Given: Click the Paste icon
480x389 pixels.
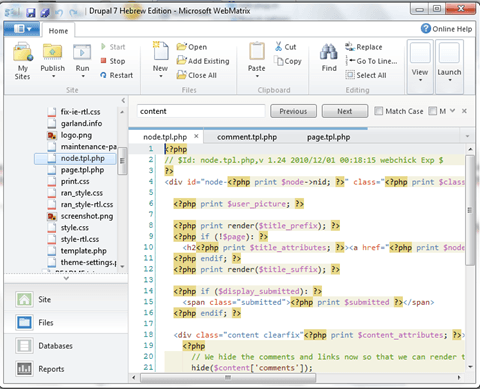Looking at the screenshot, I should point(257,51).
